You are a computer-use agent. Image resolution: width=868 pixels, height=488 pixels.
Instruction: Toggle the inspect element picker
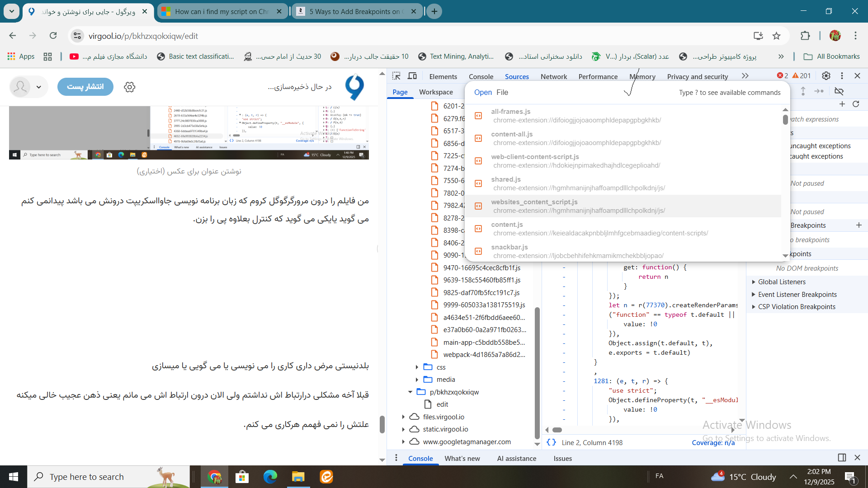pyautogui.click(x=396, y=76)
